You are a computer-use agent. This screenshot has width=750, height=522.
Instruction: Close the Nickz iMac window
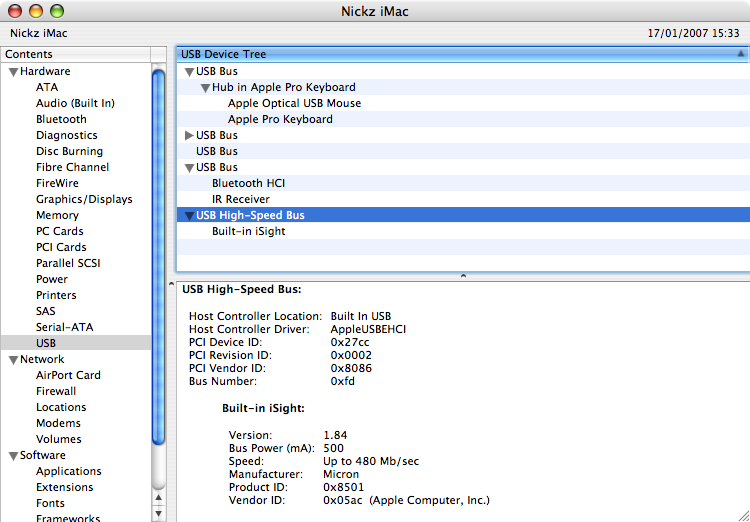click(15, 11)
